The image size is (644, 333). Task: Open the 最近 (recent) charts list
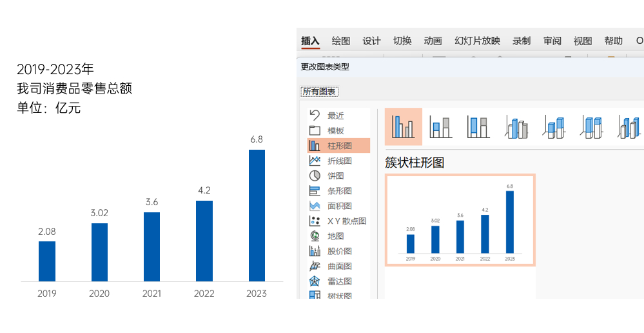(x=335, y=116)
